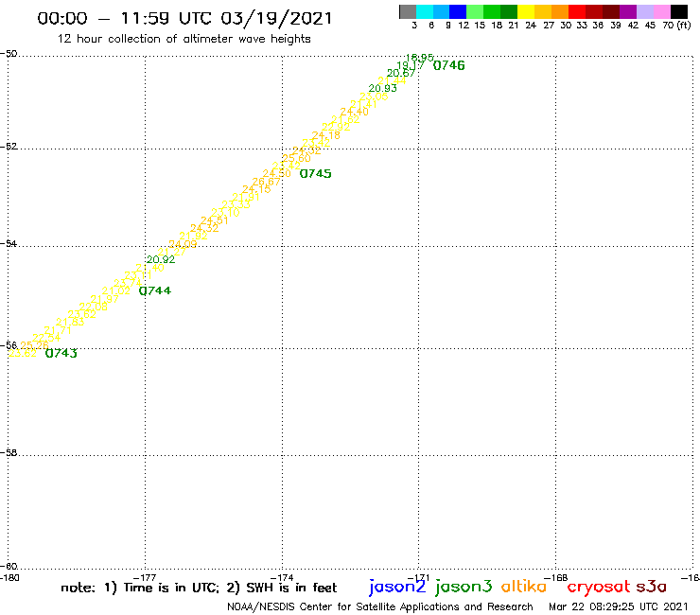The image size is (700, 615).
Task: Select the 23.05 wave height reading
Action: (374, 96)
